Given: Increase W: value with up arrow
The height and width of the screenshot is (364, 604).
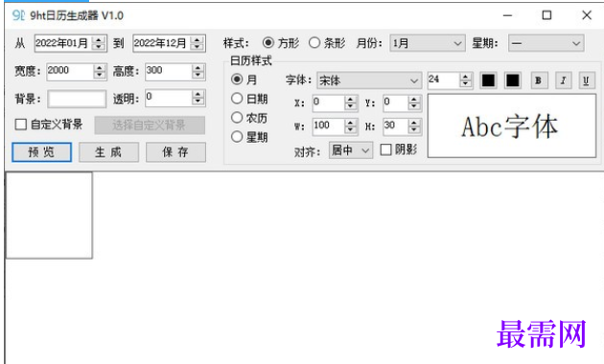Looking at the screenshot, I should pyautogui.click(x=350, y=123).
